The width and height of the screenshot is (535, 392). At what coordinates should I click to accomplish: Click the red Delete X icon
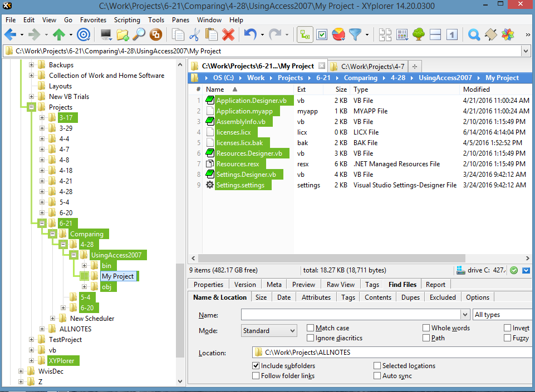[228, 34]
